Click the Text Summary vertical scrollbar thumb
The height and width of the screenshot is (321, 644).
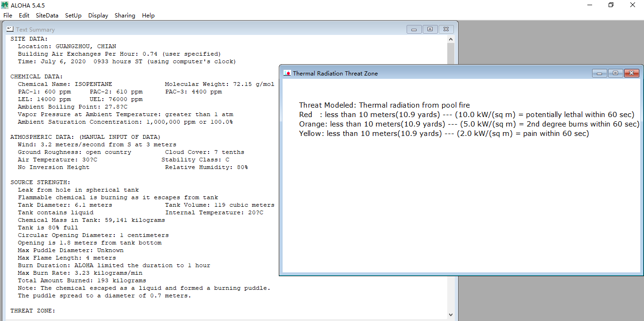pos(451,54)
